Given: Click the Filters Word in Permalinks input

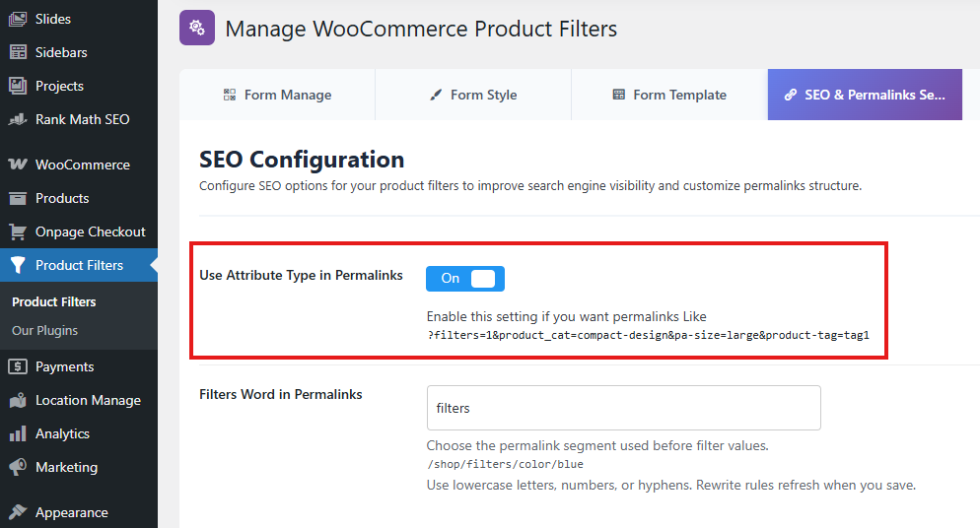Looking at the screenshot, I should tap(624, 408).
